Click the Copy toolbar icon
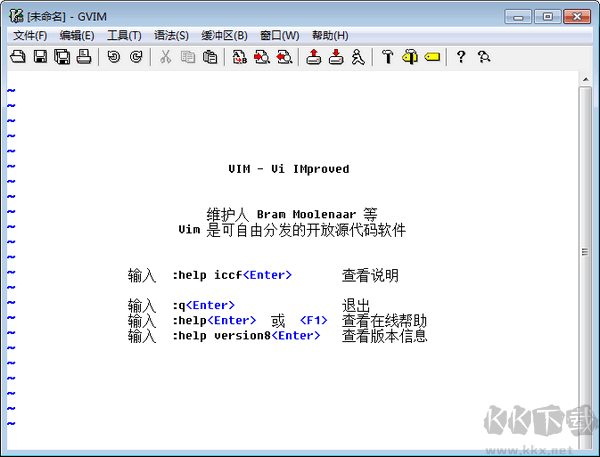The image size is (600, 457). tap(188, 57)
